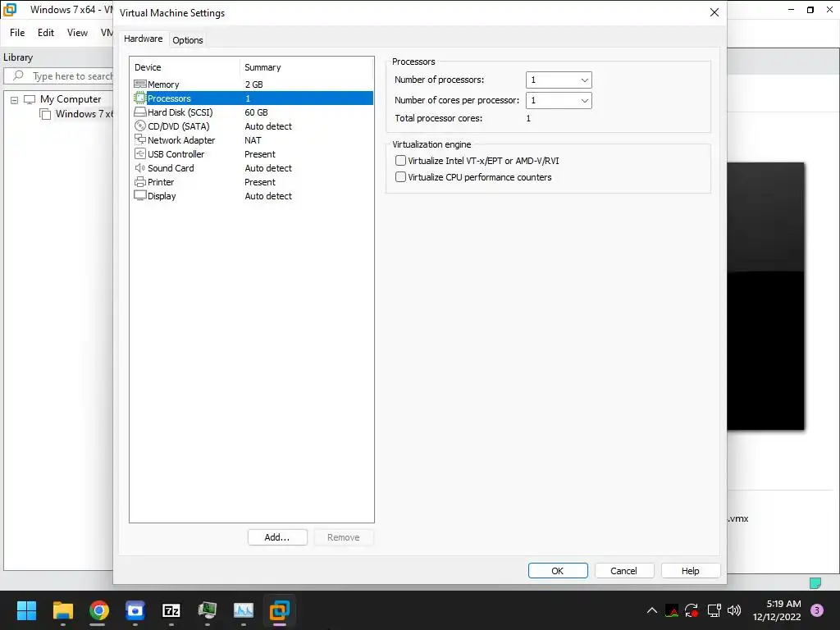Switch to the Options tab
The image size is (840, 630).
point(188,40)
